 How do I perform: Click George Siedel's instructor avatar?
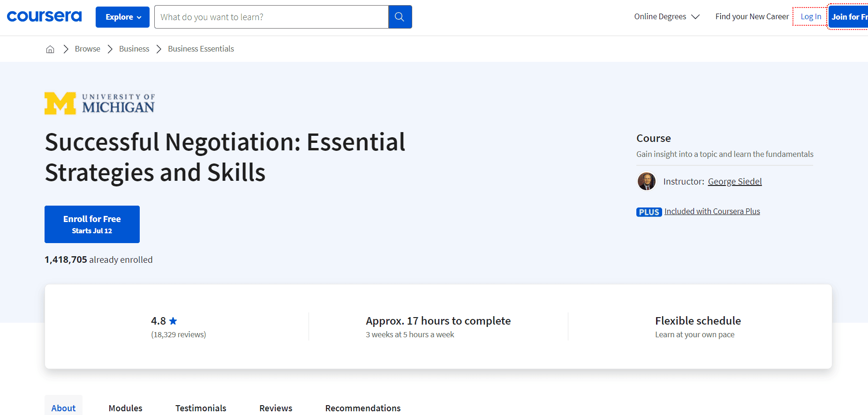[x=646, y=181]
